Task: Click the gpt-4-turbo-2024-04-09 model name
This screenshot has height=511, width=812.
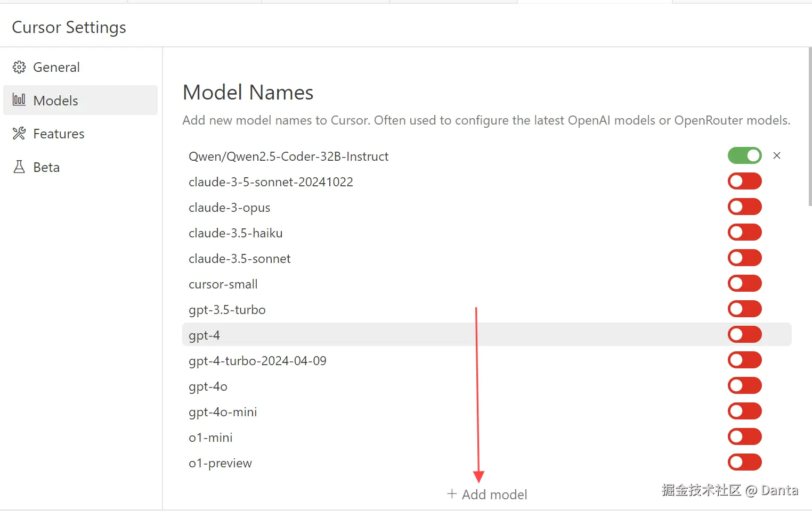Action: click(257, 361)
